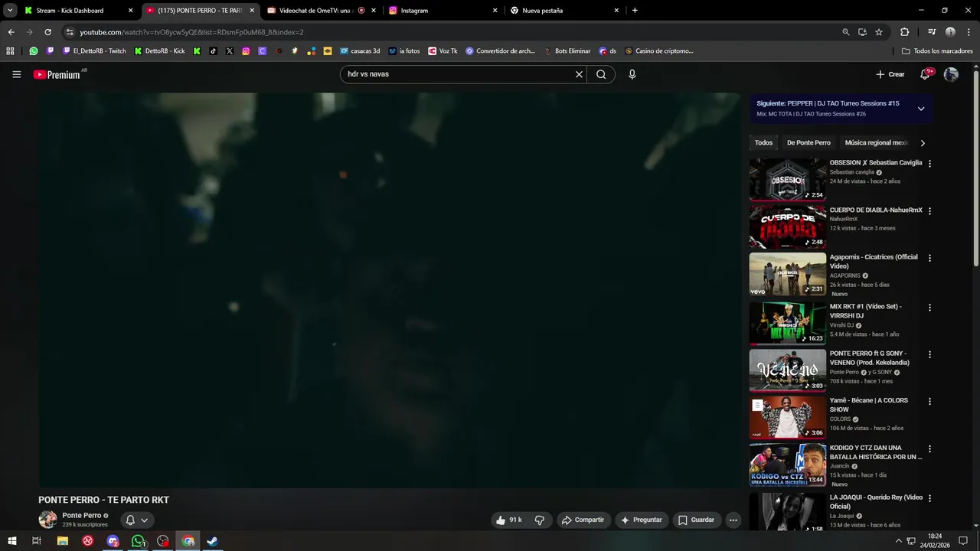Select the De Ponte Perro filter chip
The height and width of the screenshot is (551, 980).
(808, 143)
